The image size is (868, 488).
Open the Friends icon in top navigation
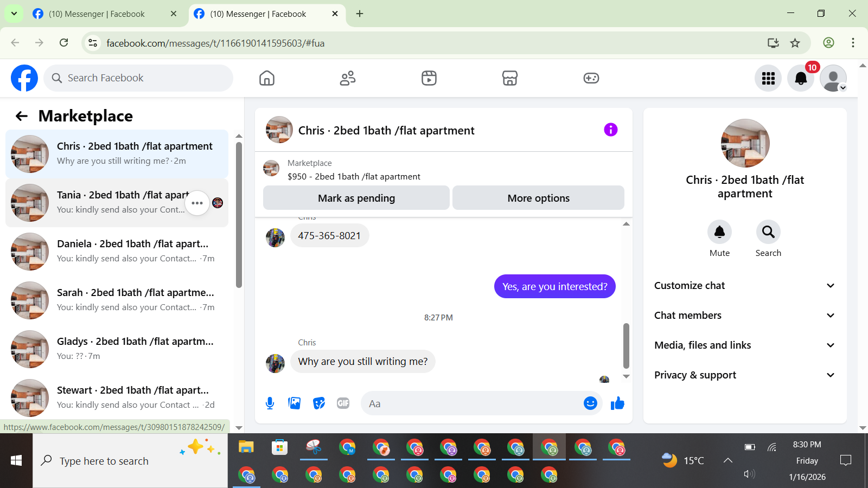pyautogui.click(x=348, y=78)
